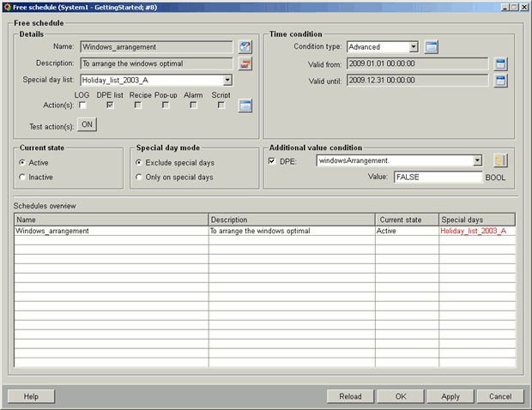The height and width of the screenshot is (410, 532).
Task: Click the edit icon beside the Name field
Action: [x=245, y=47]
